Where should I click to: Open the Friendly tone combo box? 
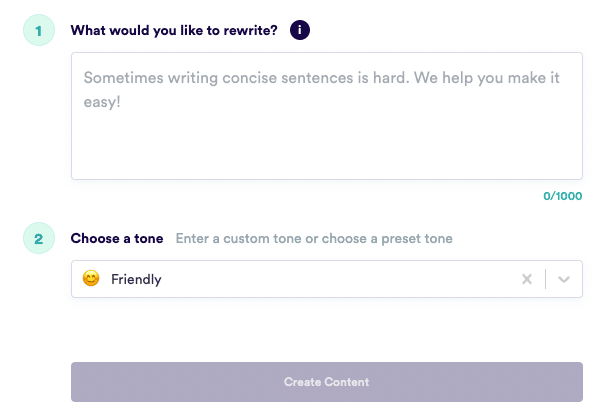pos(327,279)
